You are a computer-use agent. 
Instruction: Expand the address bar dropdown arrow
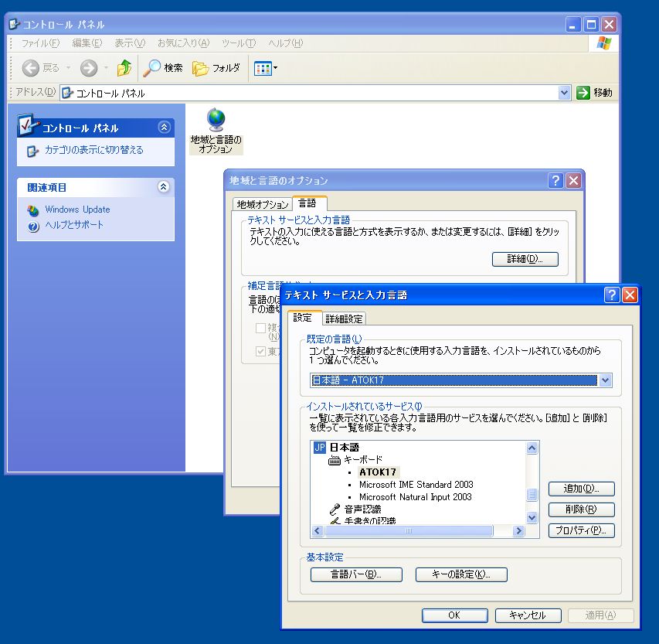tap(564, 93)
